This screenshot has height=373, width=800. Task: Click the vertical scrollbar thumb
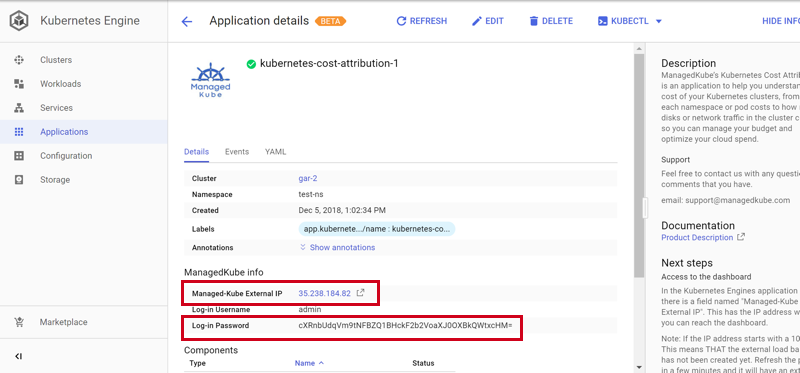pyautogui.click(x=638, y=165)
